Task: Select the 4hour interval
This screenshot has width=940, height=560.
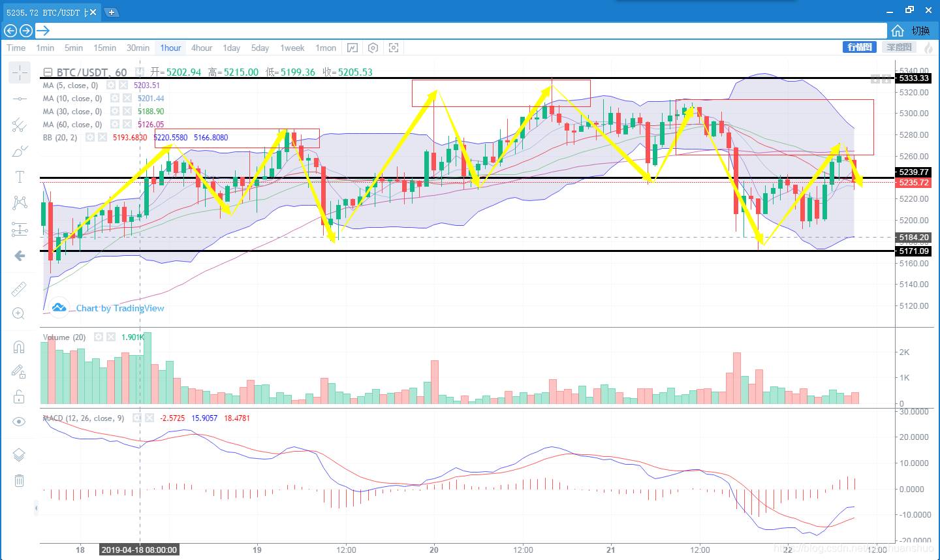Action: pos(202,48)
